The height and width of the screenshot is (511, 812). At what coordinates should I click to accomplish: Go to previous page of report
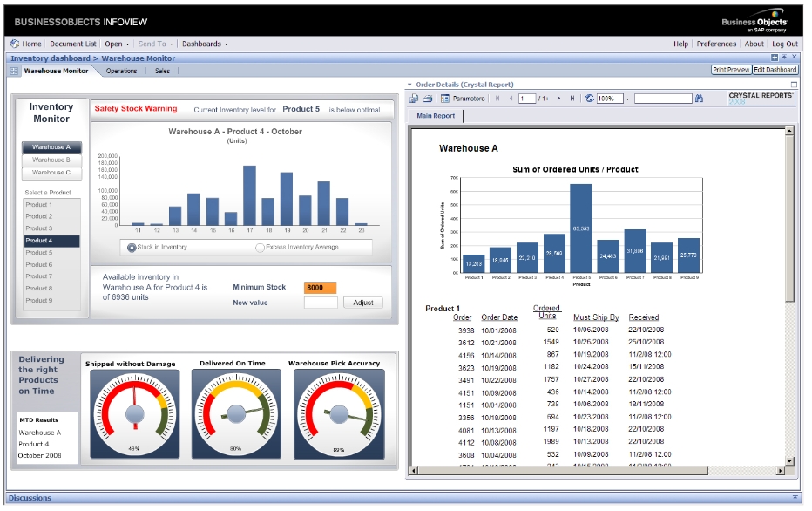coord(511,98)
